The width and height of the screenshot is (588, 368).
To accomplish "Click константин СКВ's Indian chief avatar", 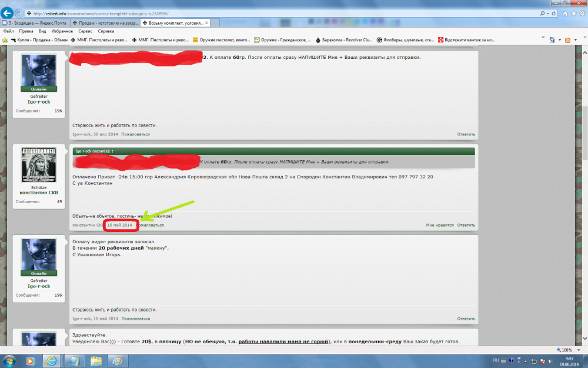I will point(39,165).
